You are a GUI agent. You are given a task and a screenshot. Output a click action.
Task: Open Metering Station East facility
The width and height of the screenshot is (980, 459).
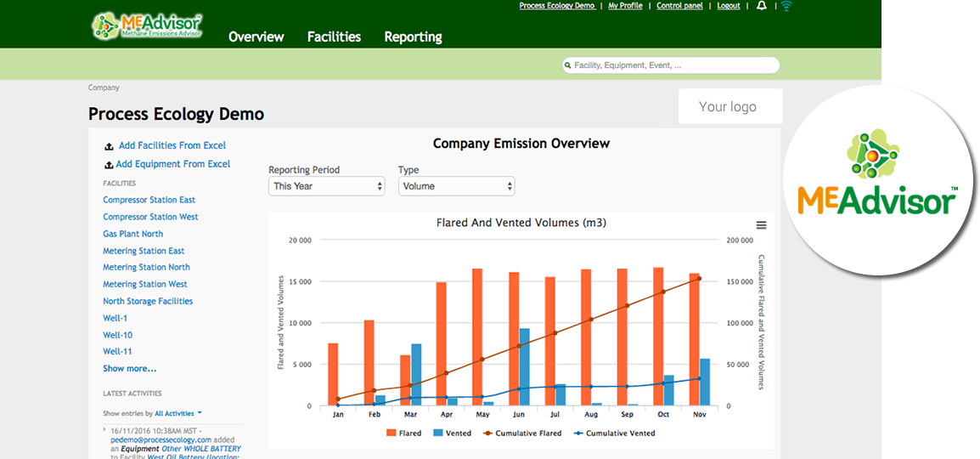144,251
